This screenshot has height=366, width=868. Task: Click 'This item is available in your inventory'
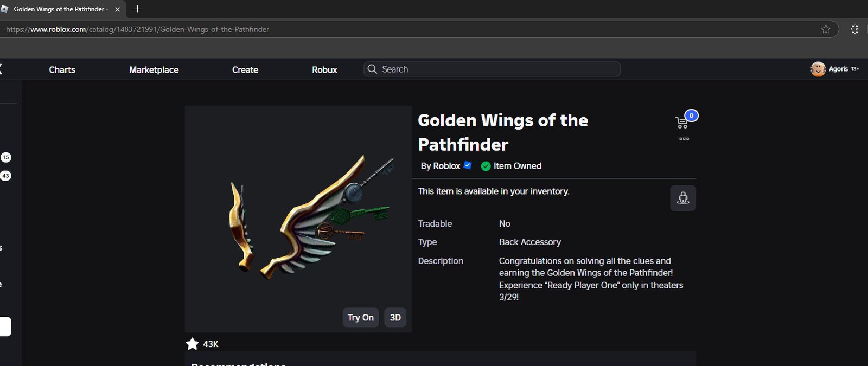coord(494,191)
